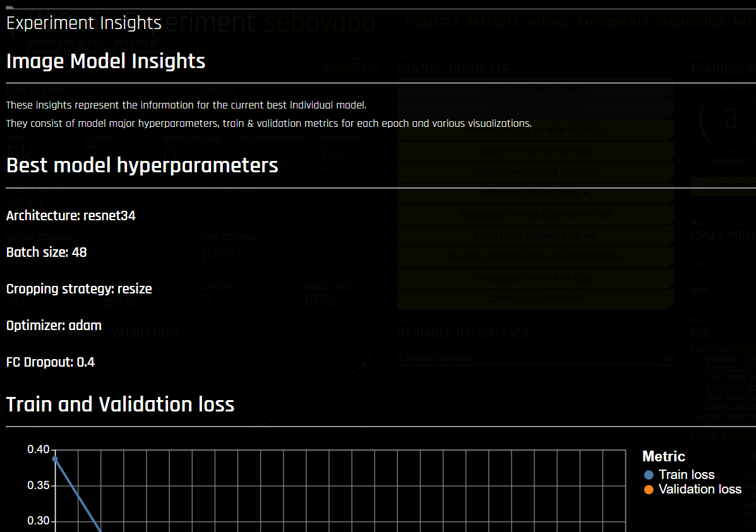Click VISUALIZE SCORING PIPELINE (EXPERIMENTAL)

[x=535, y=256]
